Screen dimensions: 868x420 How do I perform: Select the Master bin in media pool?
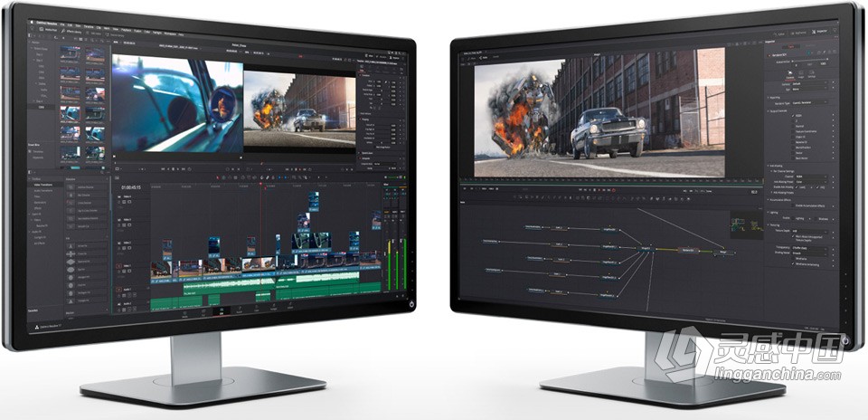tap(35, 43)
